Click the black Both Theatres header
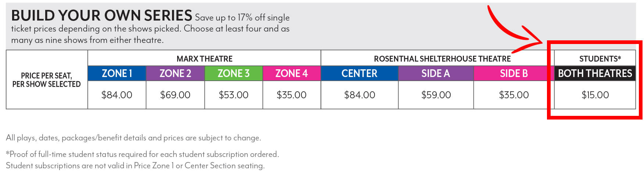Viewport: 644px width, 176px height. coord(595,73)
